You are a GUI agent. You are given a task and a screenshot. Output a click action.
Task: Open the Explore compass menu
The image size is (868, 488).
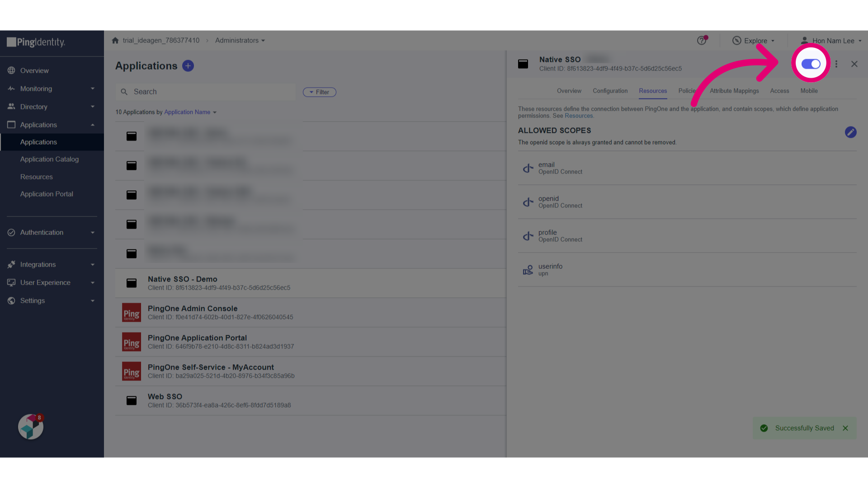coord(753,41)
